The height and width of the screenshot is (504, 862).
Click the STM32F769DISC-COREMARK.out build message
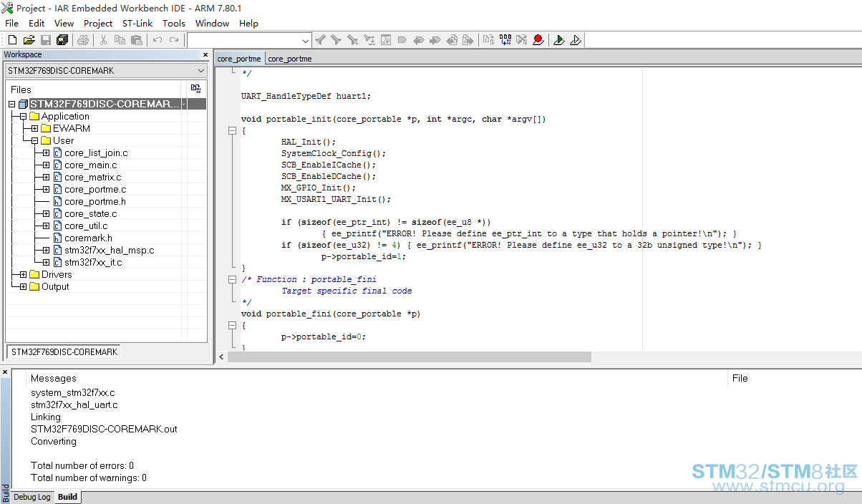pos(104,429)
